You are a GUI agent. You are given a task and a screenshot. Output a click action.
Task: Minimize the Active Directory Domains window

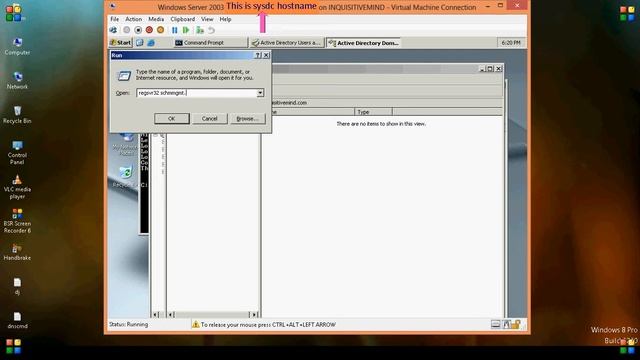click(x=482, y=69)
